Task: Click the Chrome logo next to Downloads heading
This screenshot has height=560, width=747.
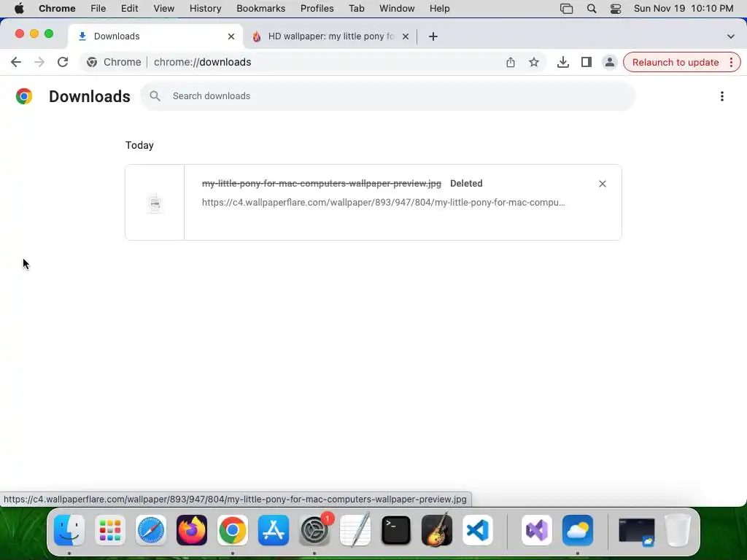Action: (24, 96)
